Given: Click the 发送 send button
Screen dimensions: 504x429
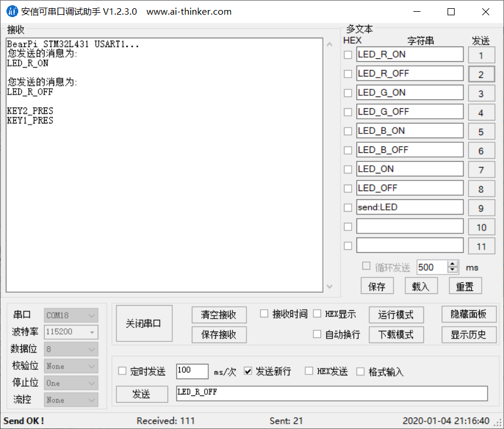Looking at the screenshot, I should click(142, 394).
